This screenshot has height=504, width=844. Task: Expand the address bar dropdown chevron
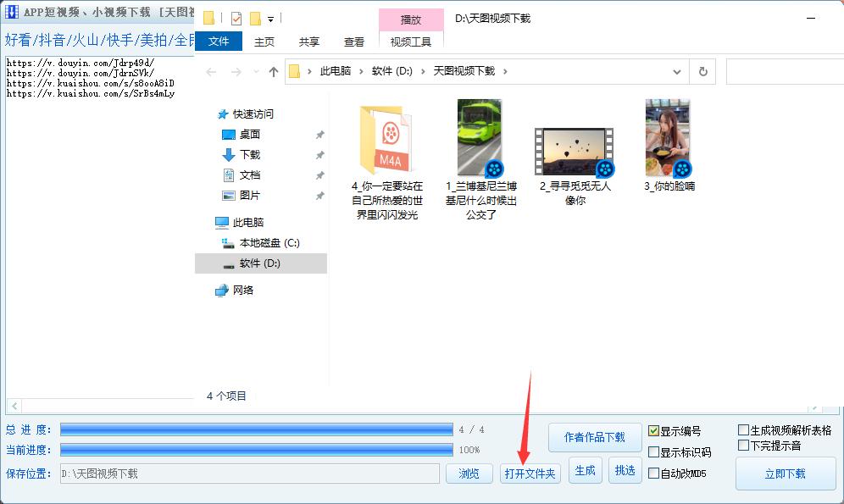676,71
